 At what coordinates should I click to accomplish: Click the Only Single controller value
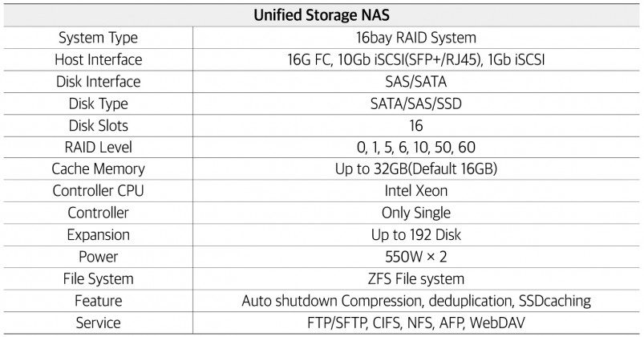tap(415, 213)
